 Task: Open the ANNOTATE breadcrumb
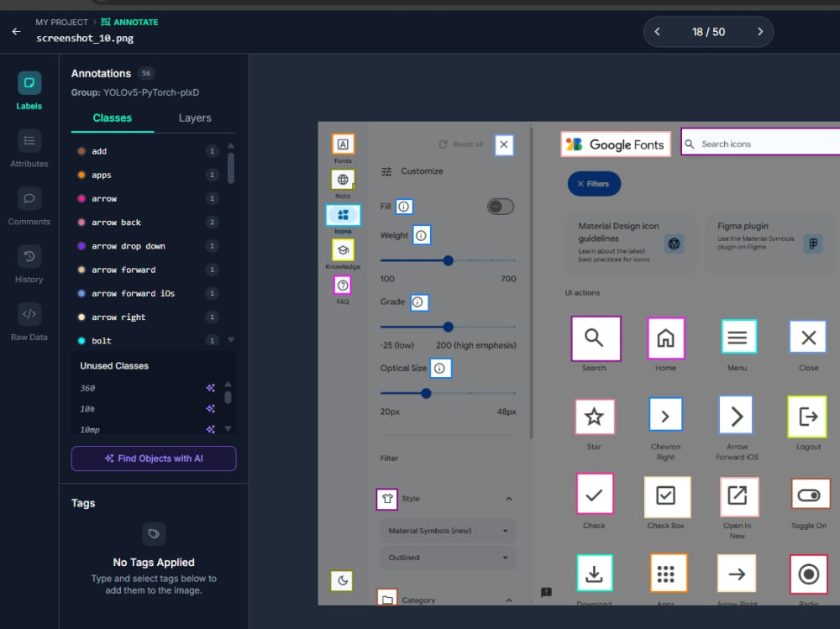coord(130,23)
